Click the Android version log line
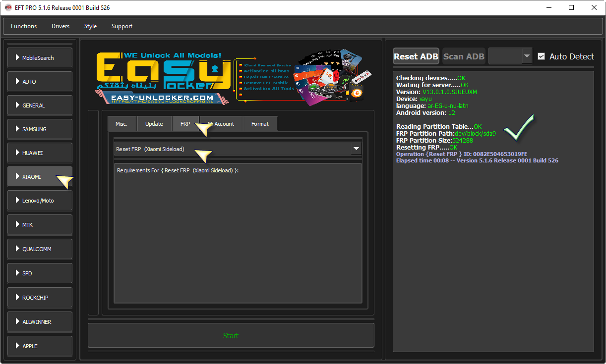The width and height of the screenshot is (606, 364). [425, 113]
